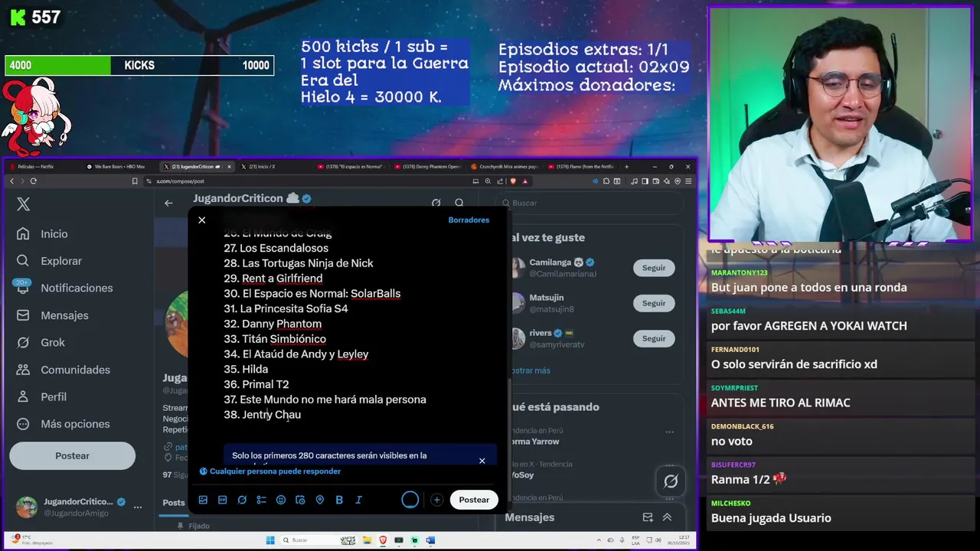This screenshot has width=980, height=551.
Task: Focus the Buscar search field
Action: coord(590,203)
